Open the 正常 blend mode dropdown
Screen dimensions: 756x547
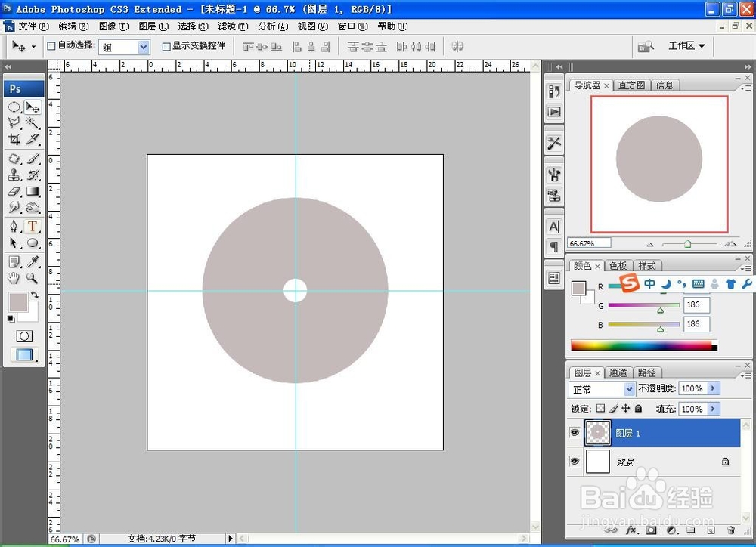point(629,388)
